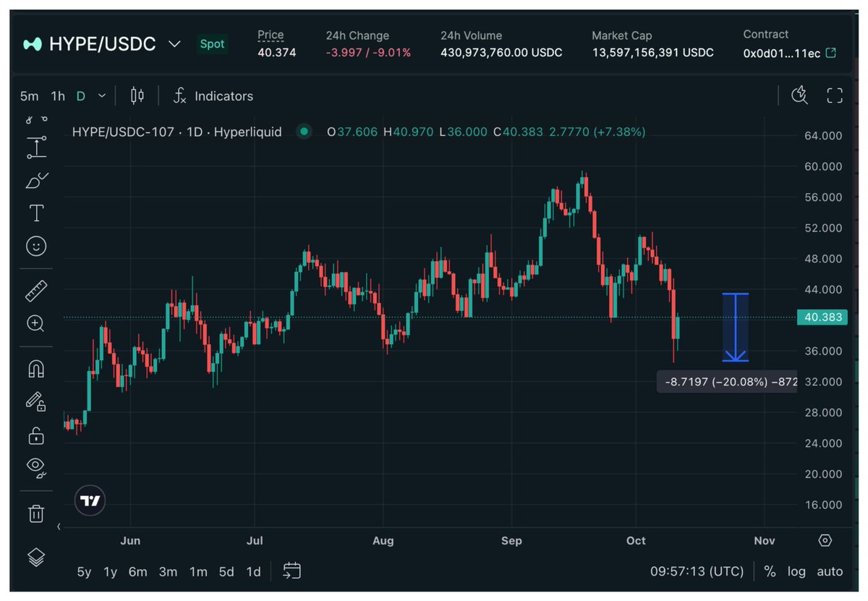This screenshot has height=601, width=868.
Task: Set the date range to 5d
Action: [x=226, y=571]
